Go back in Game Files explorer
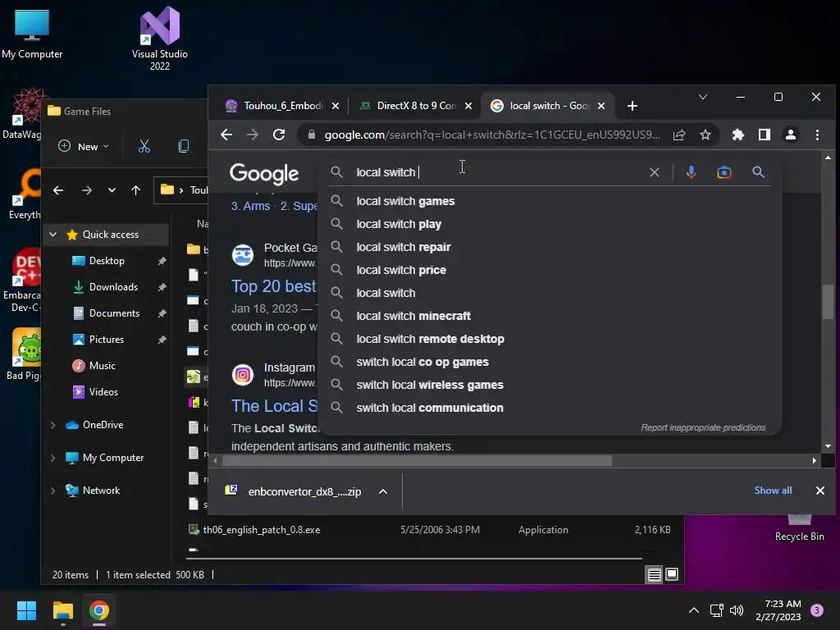Screen dimensions: 840x630 (58, 190)
